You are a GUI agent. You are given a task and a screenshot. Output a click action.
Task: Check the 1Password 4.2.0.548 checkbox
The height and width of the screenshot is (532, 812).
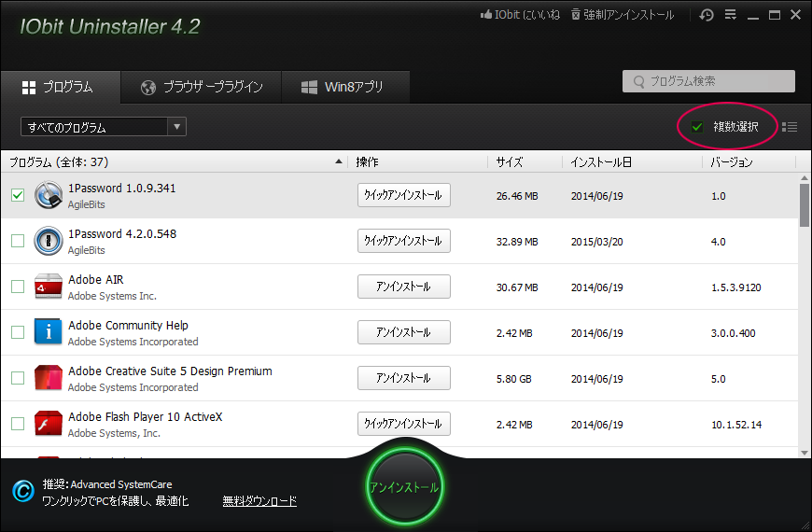[x=18, y=241]
